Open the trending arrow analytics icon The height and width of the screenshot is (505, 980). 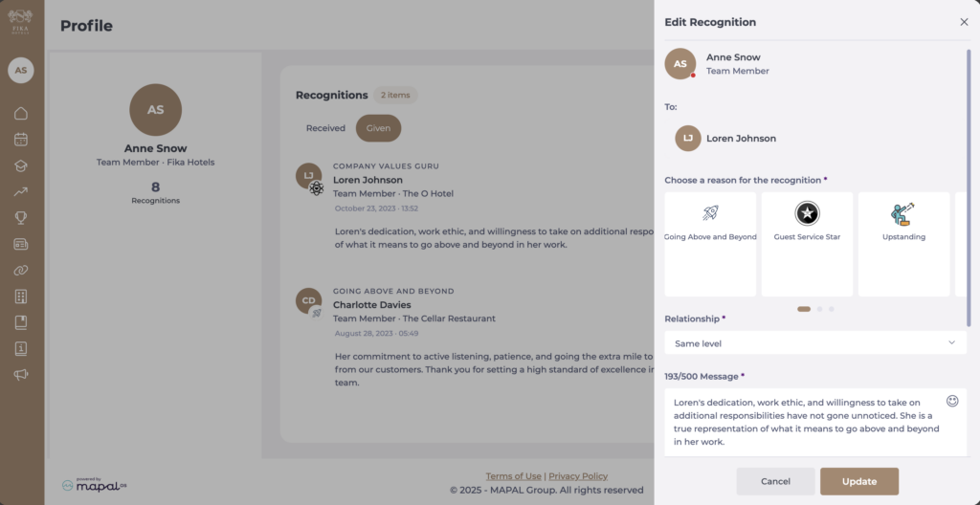point(21,191)
